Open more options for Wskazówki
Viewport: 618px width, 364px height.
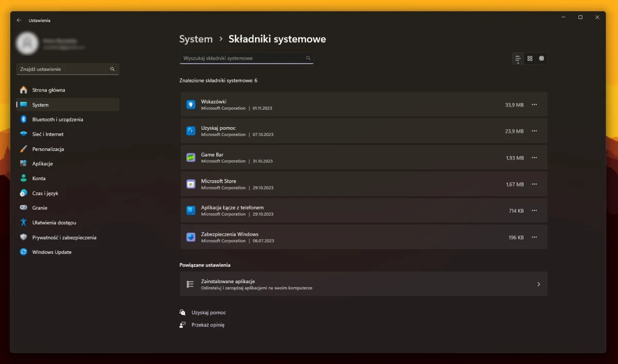pos(534,105)
